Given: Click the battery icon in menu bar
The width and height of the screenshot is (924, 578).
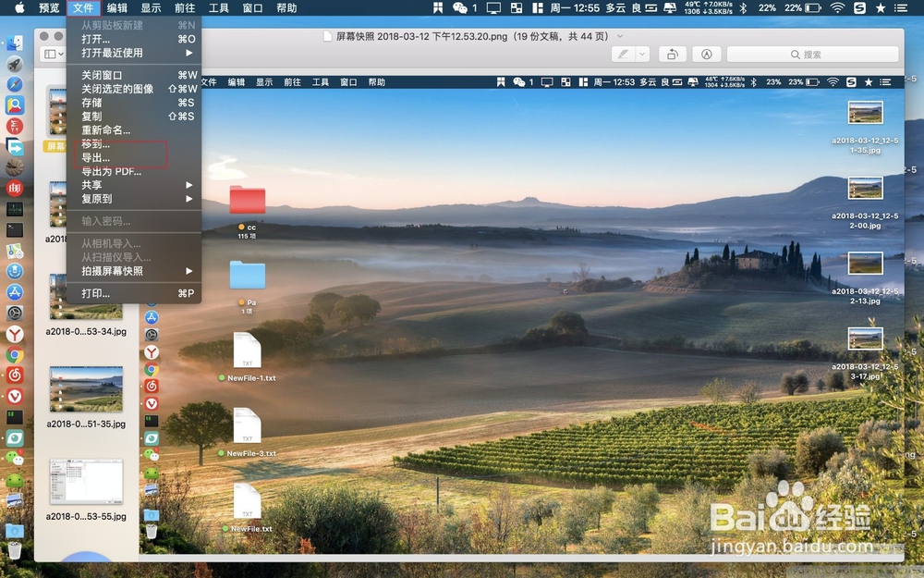Looking at the screenshot, I should (813, 7).
